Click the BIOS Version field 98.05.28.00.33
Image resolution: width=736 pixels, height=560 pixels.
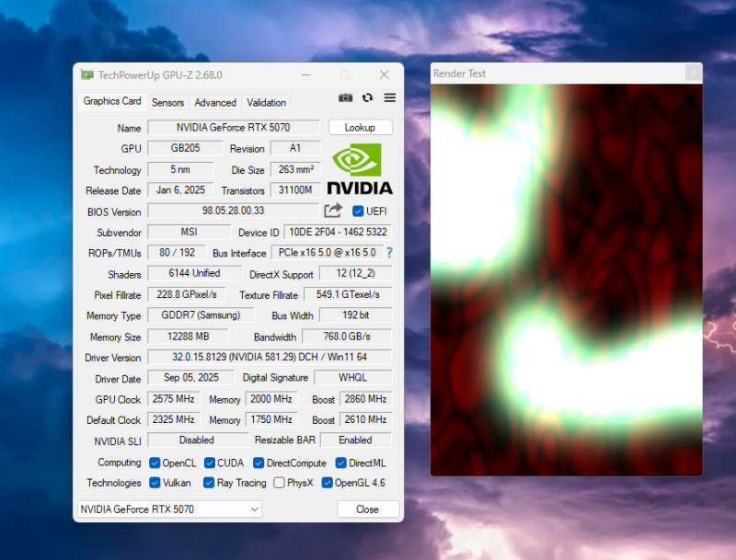tap(234, 211)
